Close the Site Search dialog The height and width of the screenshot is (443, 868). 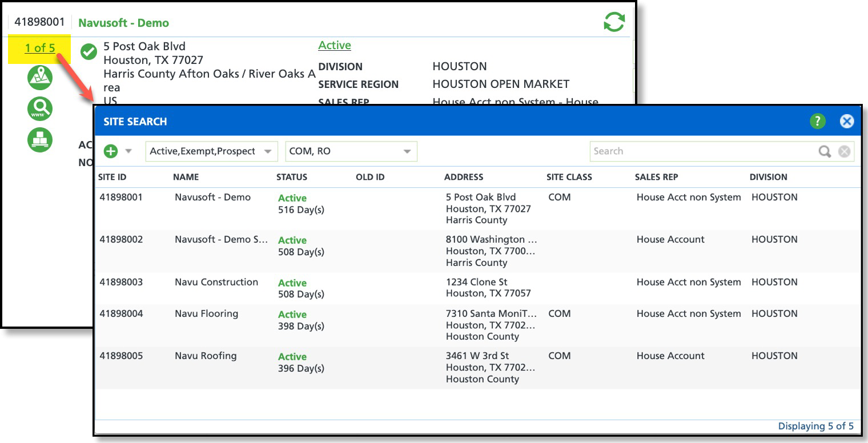click(847, 121)
